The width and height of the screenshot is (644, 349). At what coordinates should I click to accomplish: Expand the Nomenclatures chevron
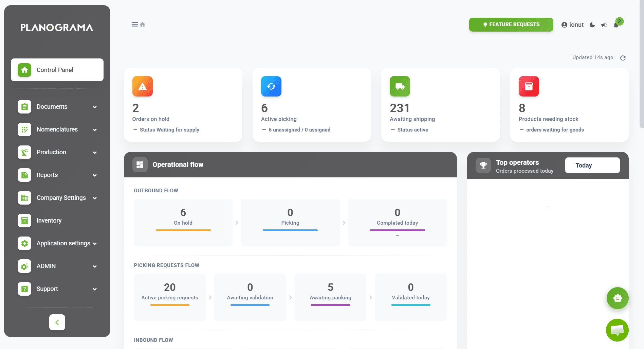pos(95,130)
